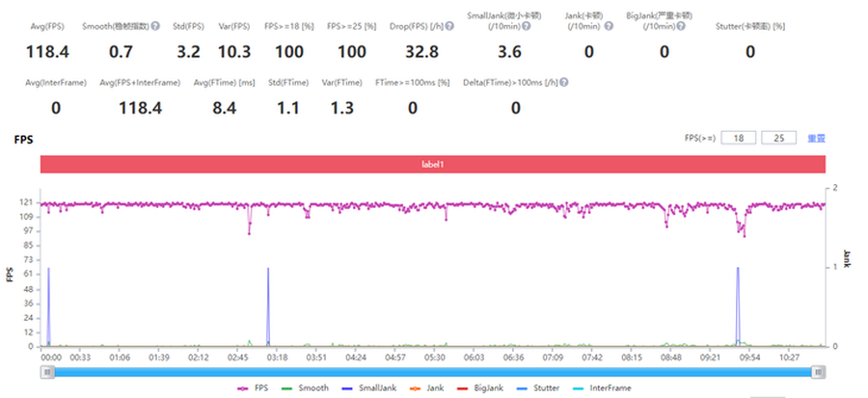868x398 pixels.
Task: Click help icon next to Stutter [%]
Action: pyautogui.click(x=791, y=27)
